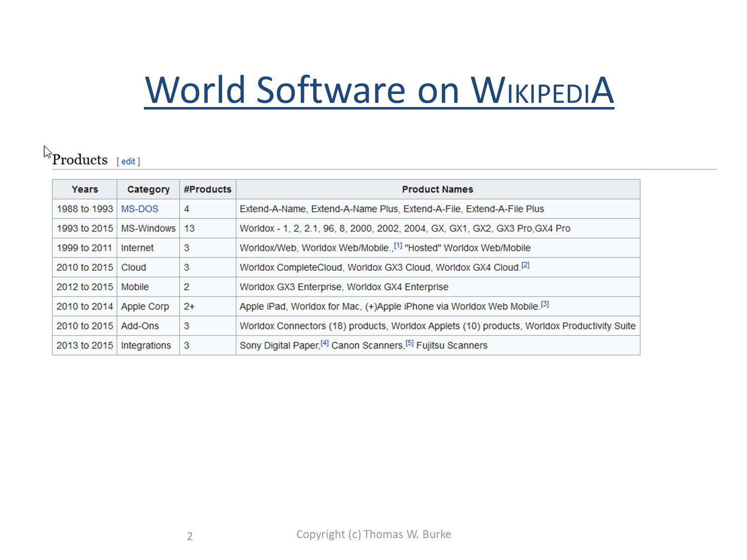
Task: Open the World Software on Wikipedia title link
Action: click(378, 90)
